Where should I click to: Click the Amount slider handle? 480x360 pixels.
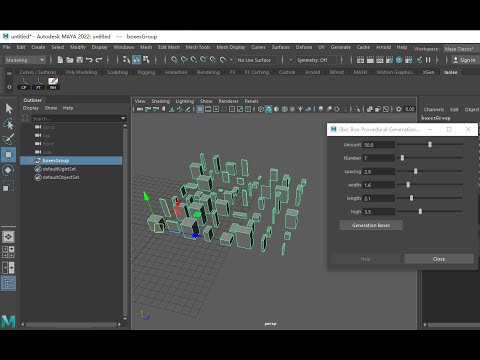[x=430, y=144]
